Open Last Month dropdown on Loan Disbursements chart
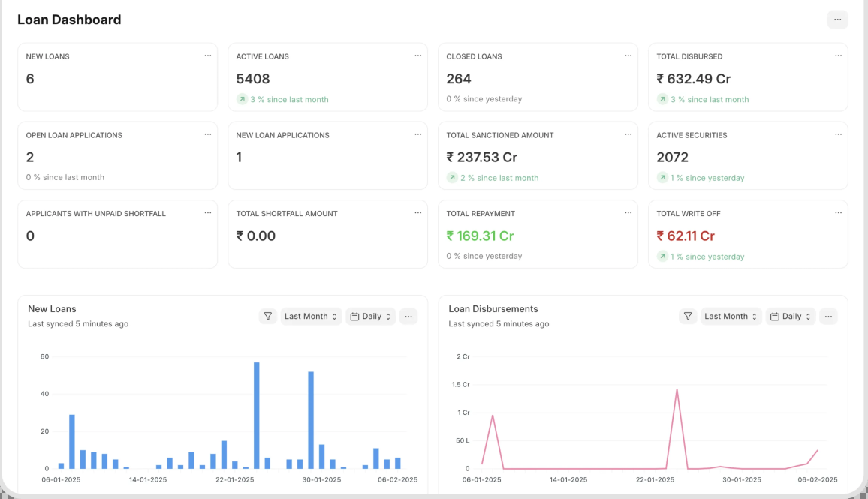Image resolution: width=868 pixels, height=499 pixels. pos(731,316)
